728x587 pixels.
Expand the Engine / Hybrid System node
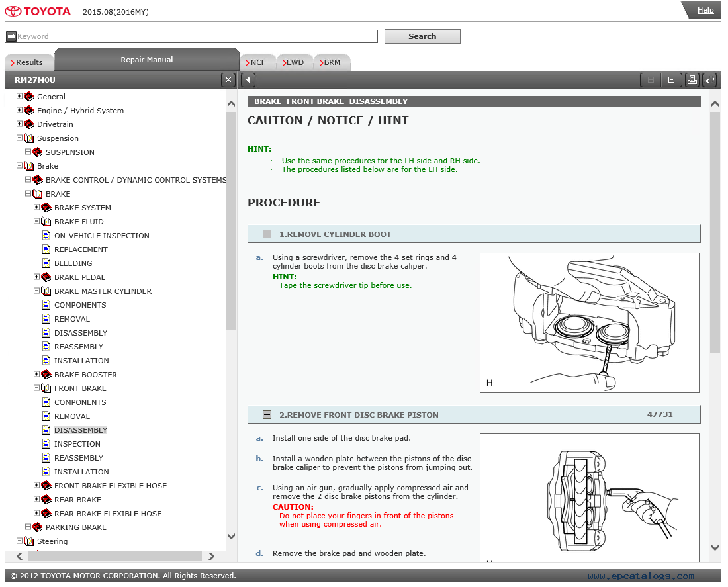(x=19, y=110)
